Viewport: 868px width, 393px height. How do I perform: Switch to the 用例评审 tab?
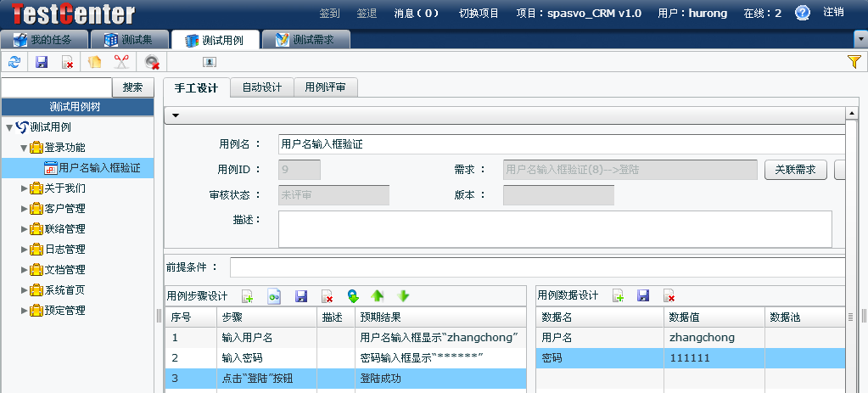[x=325, y=87]
